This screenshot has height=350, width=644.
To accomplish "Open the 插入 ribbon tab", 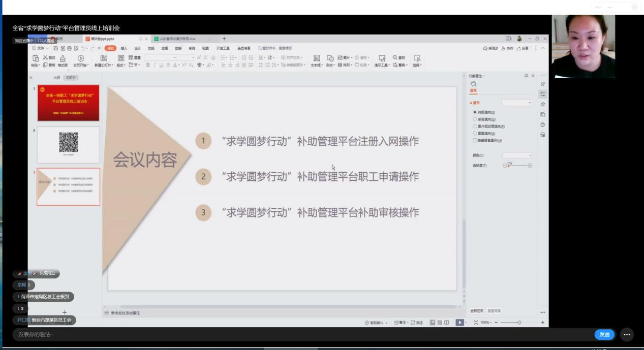I will (x=124, y=48).
